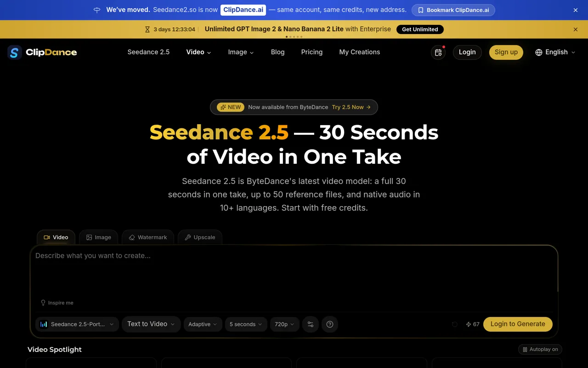Image resolution: width=588 pixels, height=368 pixels.
Task: Expand the Image navigation menu
Action: point(241,52)
